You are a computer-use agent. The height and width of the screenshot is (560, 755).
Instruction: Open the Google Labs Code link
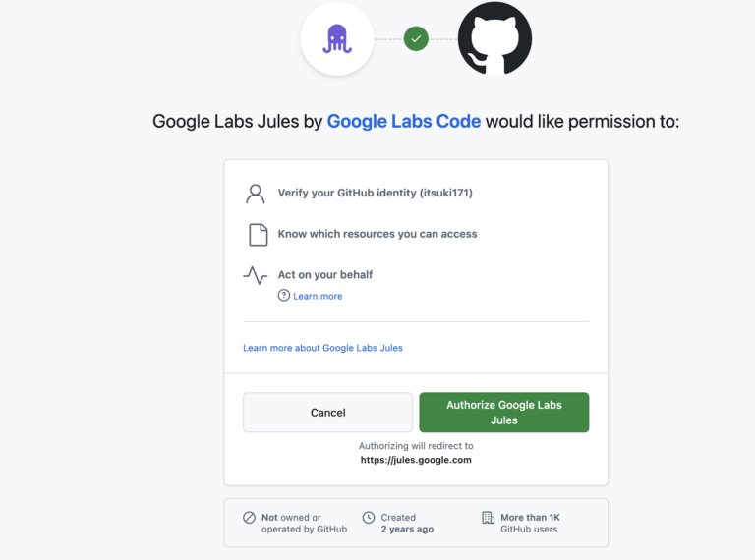tap(403, 121)
